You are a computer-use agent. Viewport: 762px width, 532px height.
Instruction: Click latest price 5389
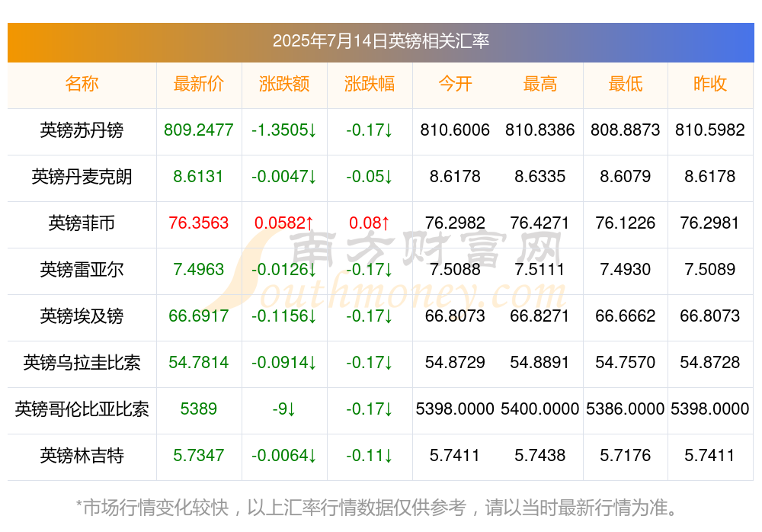[198, 409]
